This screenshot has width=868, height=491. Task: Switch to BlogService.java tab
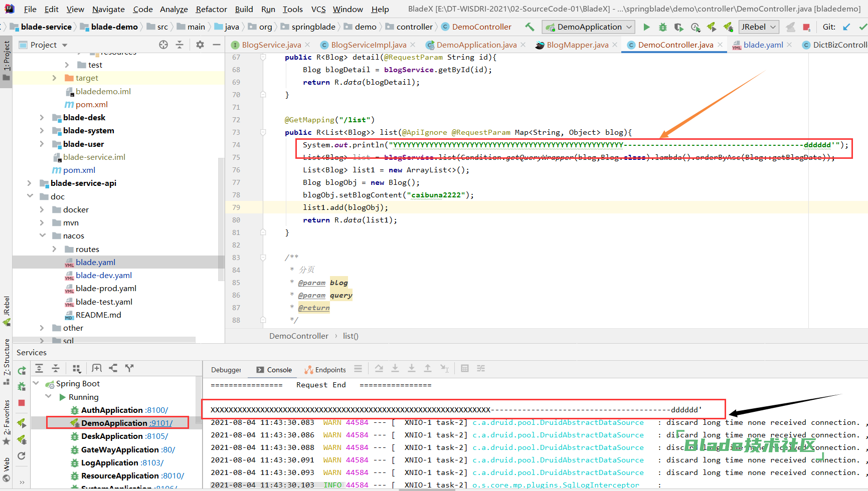pyautogui.click(x=271, y=45)
